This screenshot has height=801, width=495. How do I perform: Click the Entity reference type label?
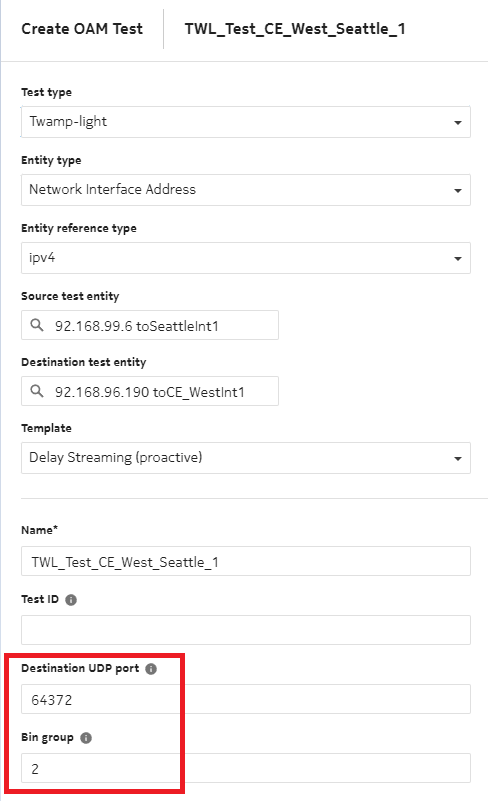pos(79,228)
